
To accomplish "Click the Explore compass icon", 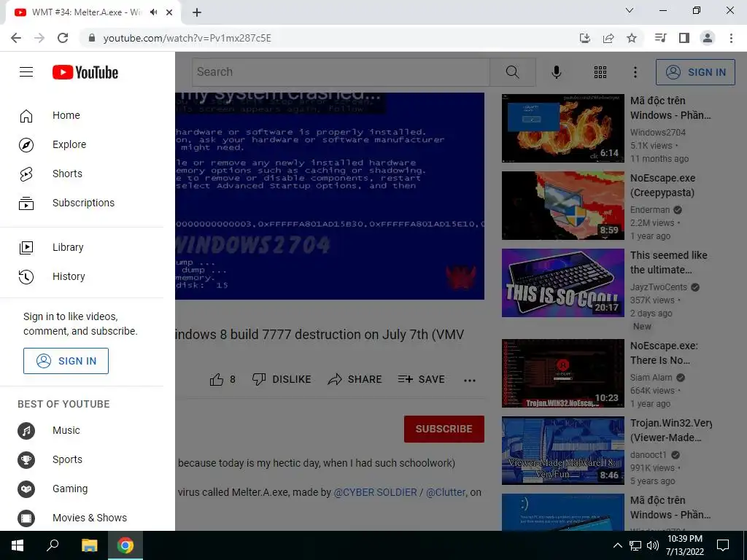I will (x=26, y=145).
